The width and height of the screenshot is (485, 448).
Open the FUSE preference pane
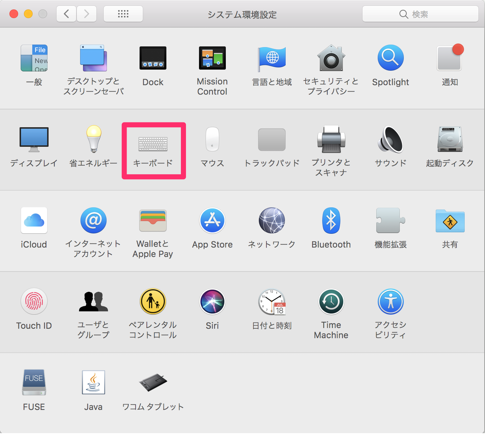pos(34,382)
